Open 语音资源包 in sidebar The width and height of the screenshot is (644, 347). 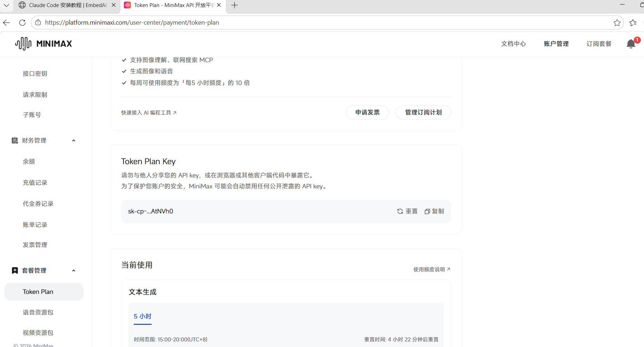point(38,312)
